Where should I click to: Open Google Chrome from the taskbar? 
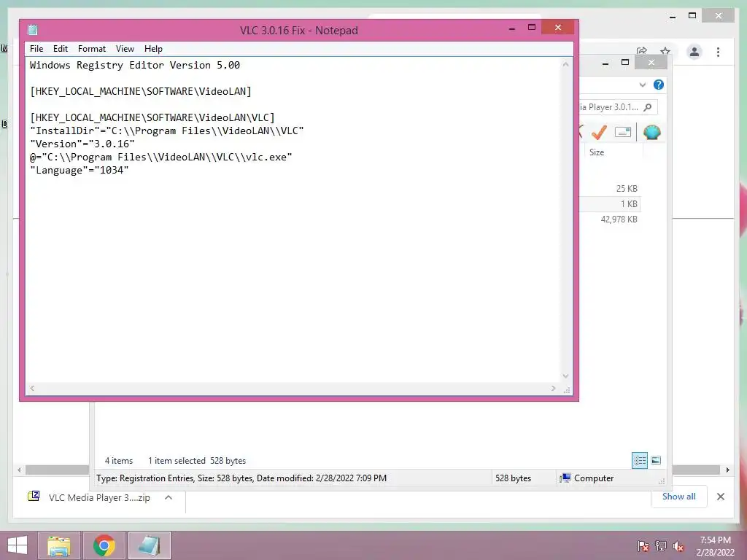click(x=104, y=545)
